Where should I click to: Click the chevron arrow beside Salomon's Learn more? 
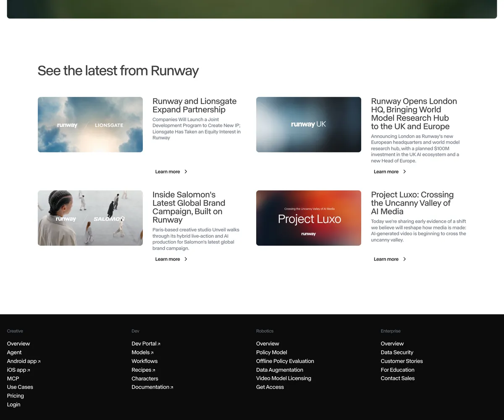tap(186, 259)
